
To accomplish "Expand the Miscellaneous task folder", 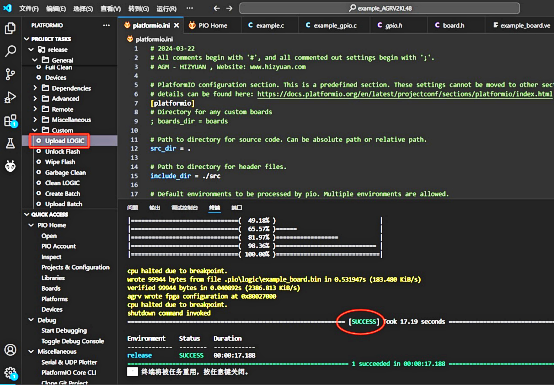I will click(35, 120).
